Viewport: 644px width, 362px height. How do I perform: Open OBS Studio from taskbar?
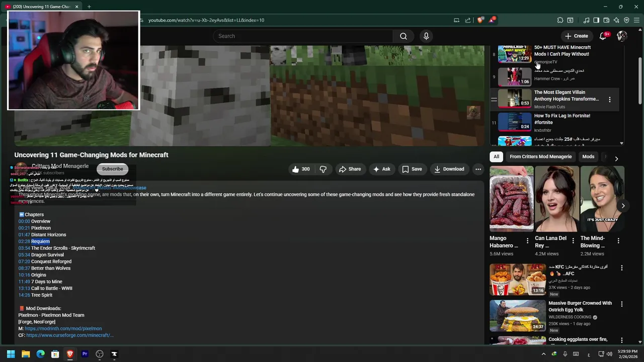tap(100, 354)
